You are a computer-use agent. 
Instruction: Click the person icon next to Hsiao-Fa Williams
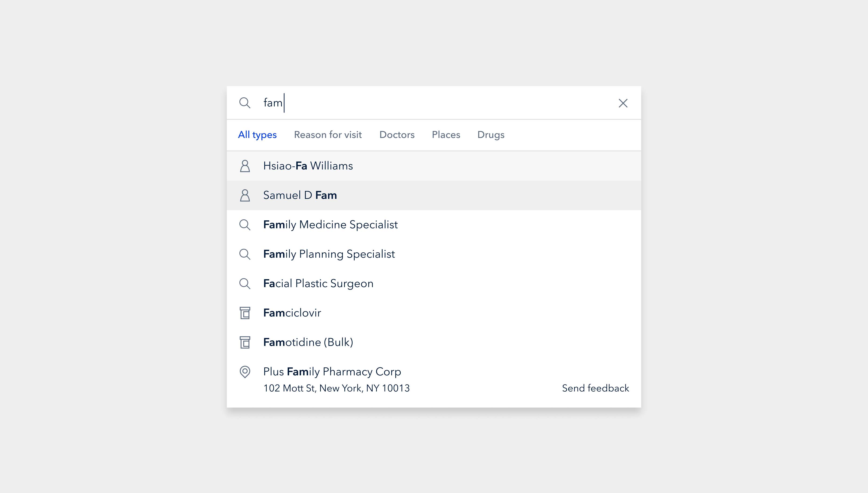pos(245,166)
